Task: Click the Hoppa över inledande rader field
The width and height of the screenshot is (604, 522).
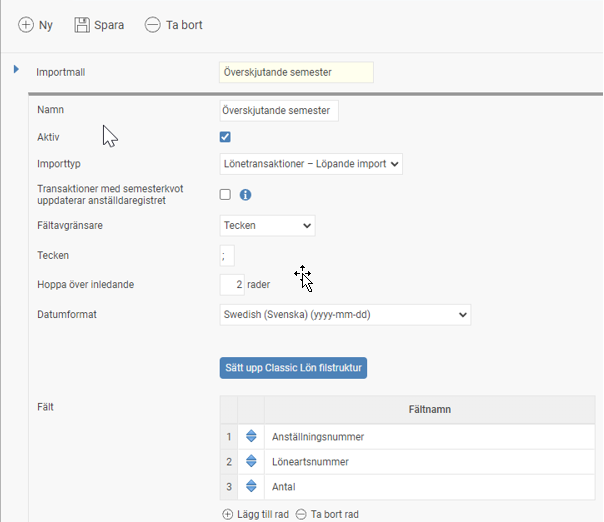Action: point(232,285)
